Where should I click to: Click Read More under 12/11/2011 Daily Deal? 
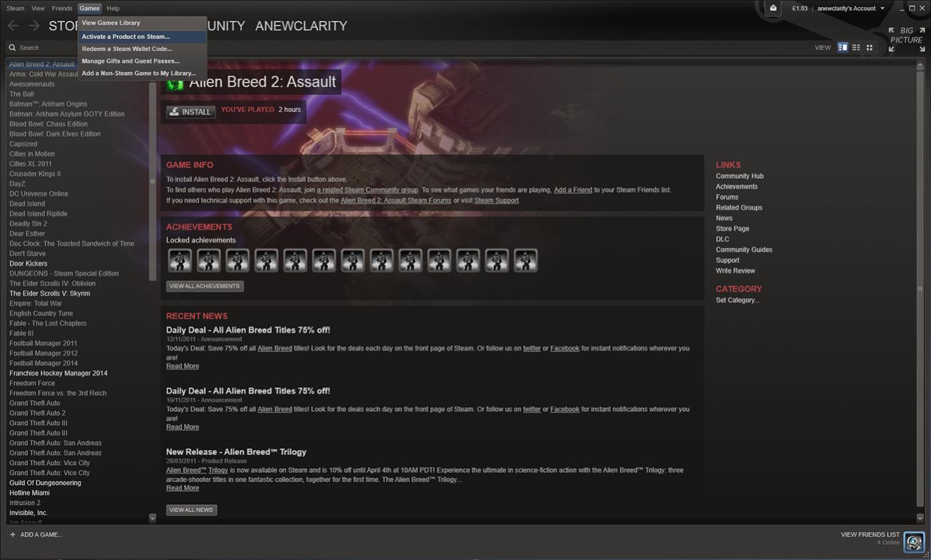tap(182, 366)
